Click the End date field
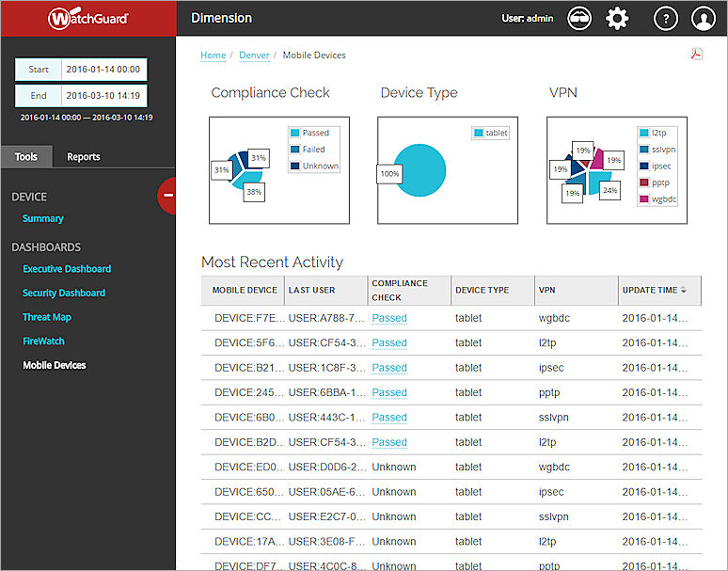Viewport: 728px width, 571px height. (103, 95)
